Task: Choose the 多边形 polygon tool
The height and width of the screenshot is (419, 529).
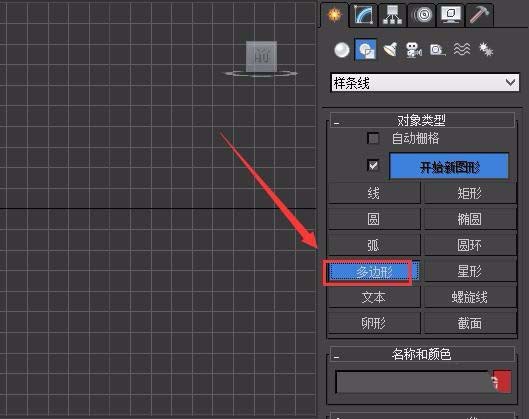Action: 374,271
